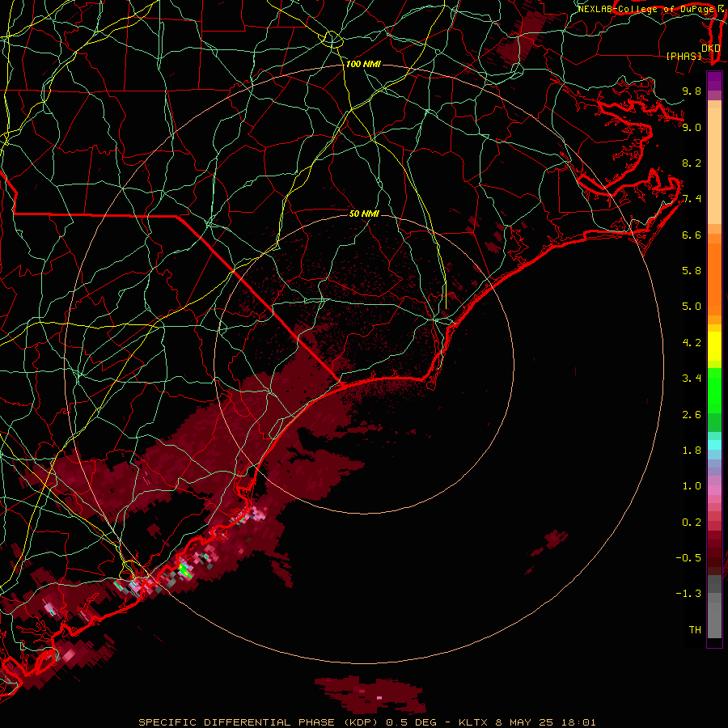Click the 1.8 legend value
Image resolution: width=728 pixels, height=728 pixels.
(692, 451)
